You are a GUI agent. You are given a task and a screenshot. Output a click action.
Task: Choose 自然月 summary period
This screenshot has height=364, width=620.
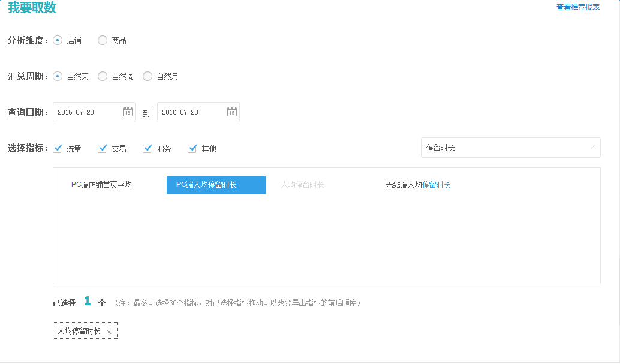click(148, 76)
